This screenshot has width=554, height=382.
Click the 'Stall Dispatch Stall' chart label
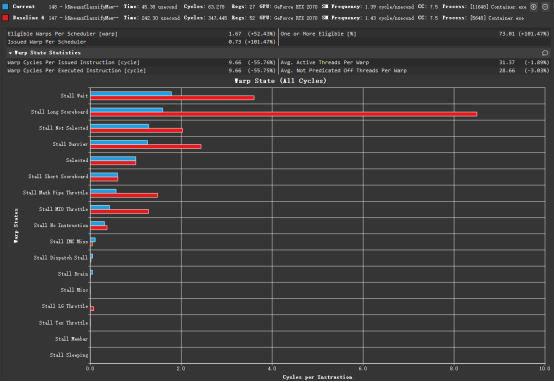(61, 258)
